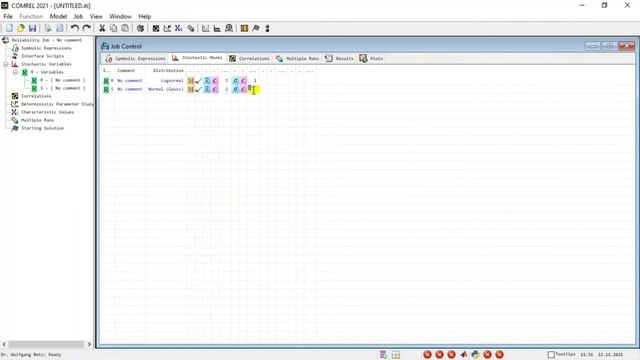Open the Model menu
The height and width of the screenshot is (360, 640).
tap(58, 16)
